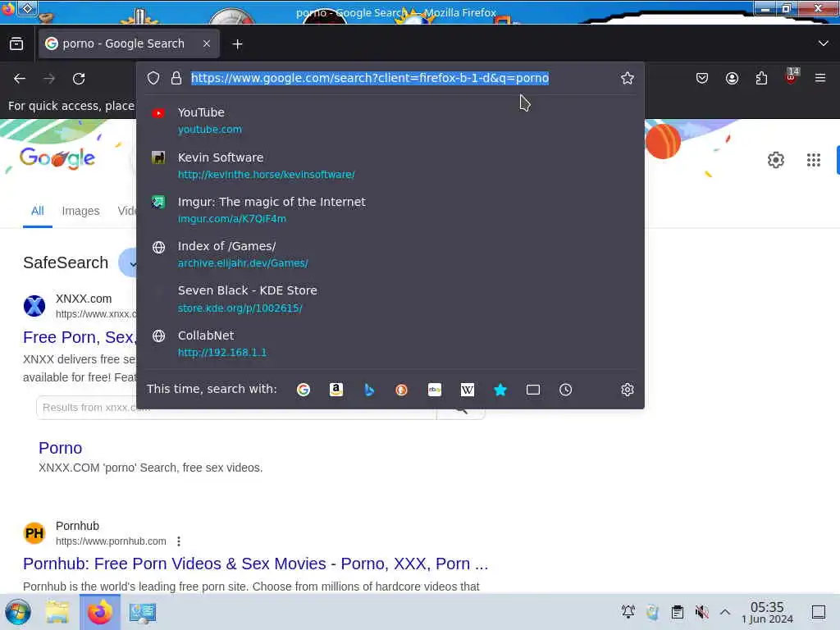840x630 pixels.
Task: Click the Google doodle logo
Action: click(x=57, y=158)
